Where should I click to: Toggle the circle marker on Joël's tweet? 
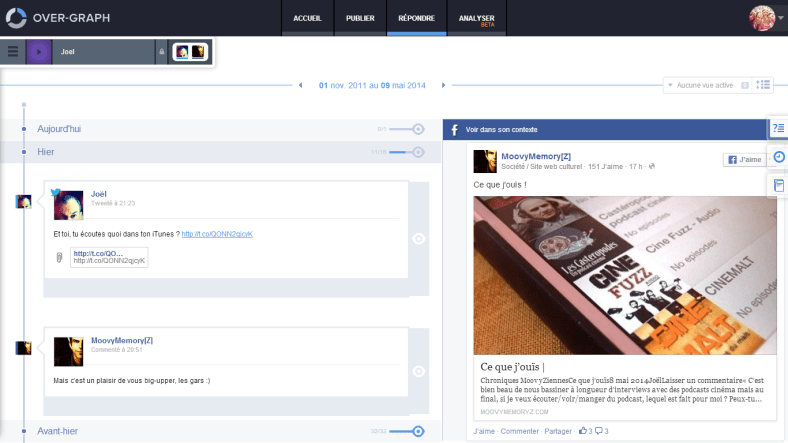pos(418,239)
